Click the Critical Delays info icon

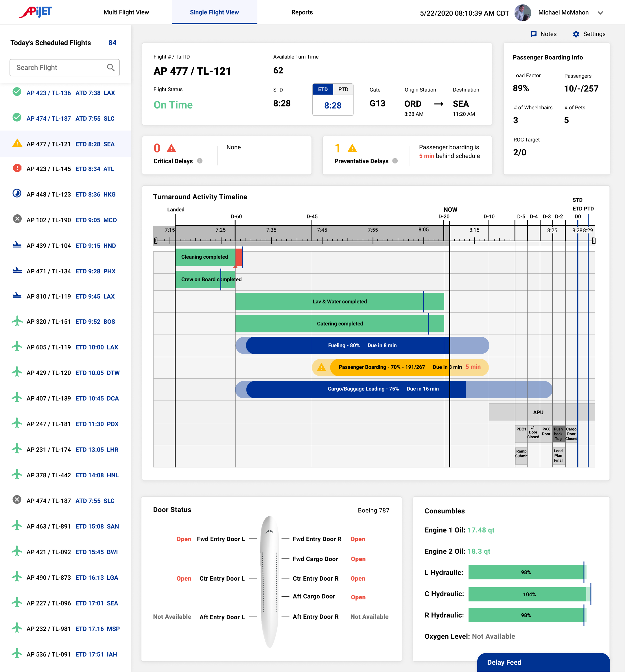point(200,161)
